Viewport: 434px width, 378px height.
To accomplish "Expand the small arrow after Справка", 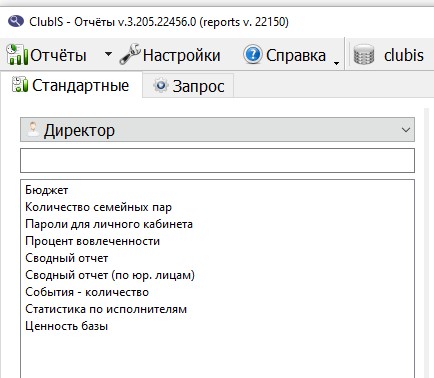I will [336, 63].
